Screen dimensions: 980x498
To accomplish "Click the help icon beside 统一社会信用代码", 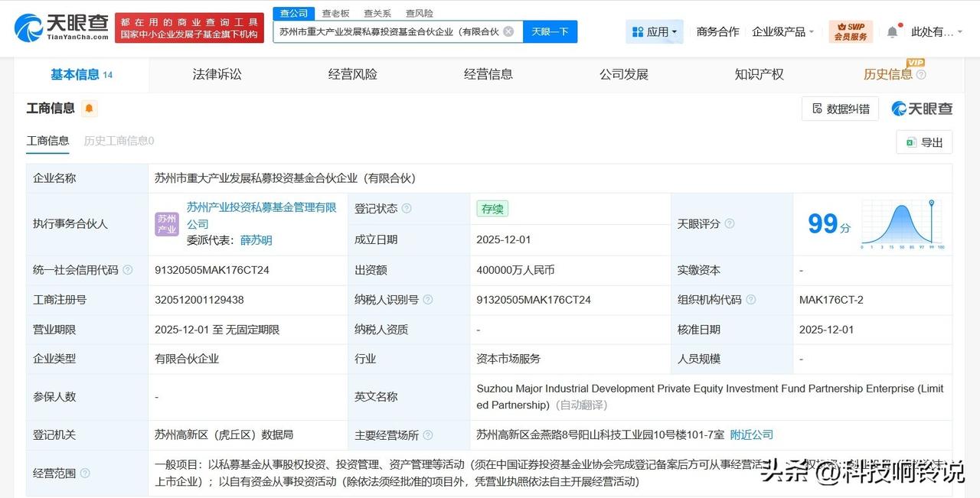I will coord(127,270).
